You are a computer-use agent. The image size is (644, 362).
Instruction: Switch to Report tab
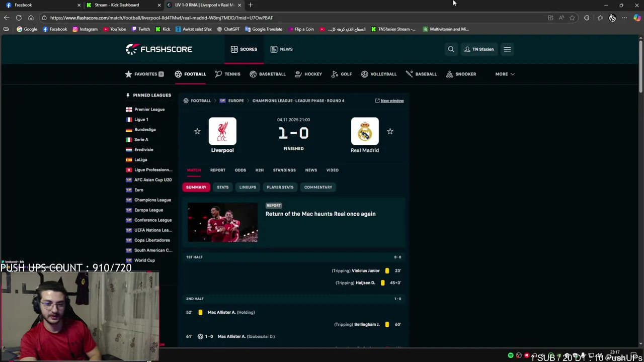pyautogui.click(x=218, y=170)
